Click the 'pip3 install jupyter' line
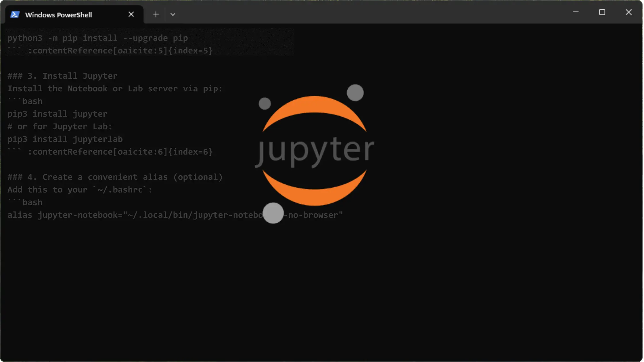 click(57, 114)
